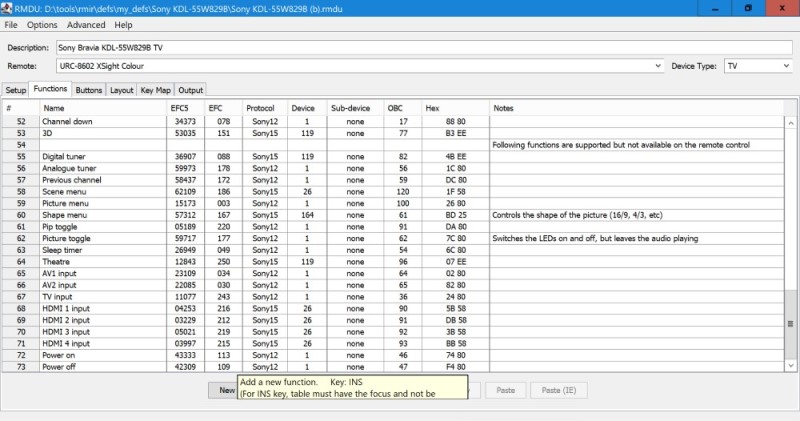Select the Output tab
Viewport: 800px width, 421px height.
[190, 90]
